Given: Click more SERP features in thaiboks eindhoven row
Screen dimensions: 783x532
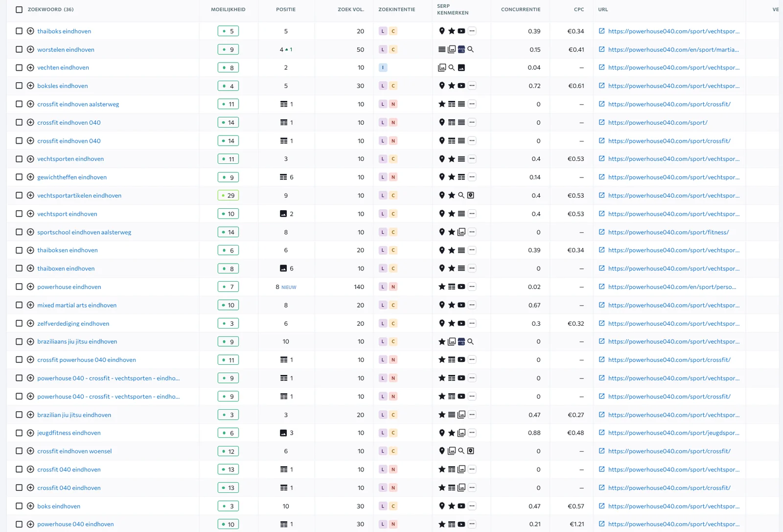Looking at the screenshot, I should coord(472,31).
